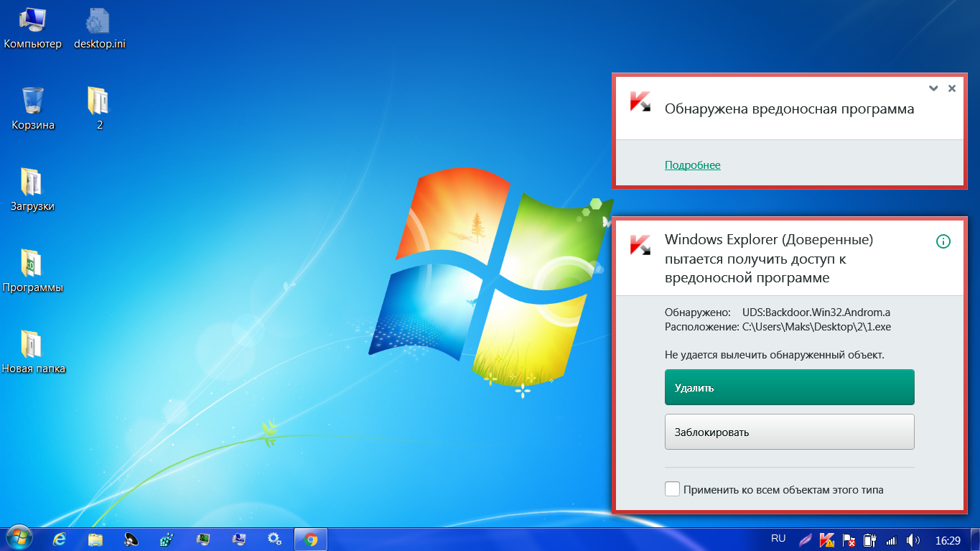
Task: Open the green-screen monitor taskbar icon
Action: [x=203, y=539]
